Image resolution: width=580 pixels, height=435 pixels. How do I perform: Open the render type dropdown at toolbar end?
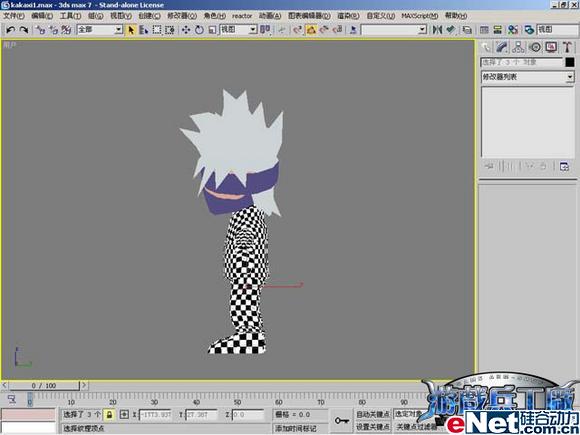tap(558, 30)
